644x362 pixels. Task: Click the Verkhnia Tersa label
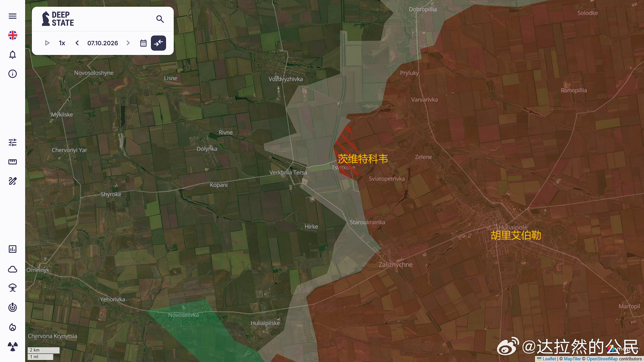(288, 172)
